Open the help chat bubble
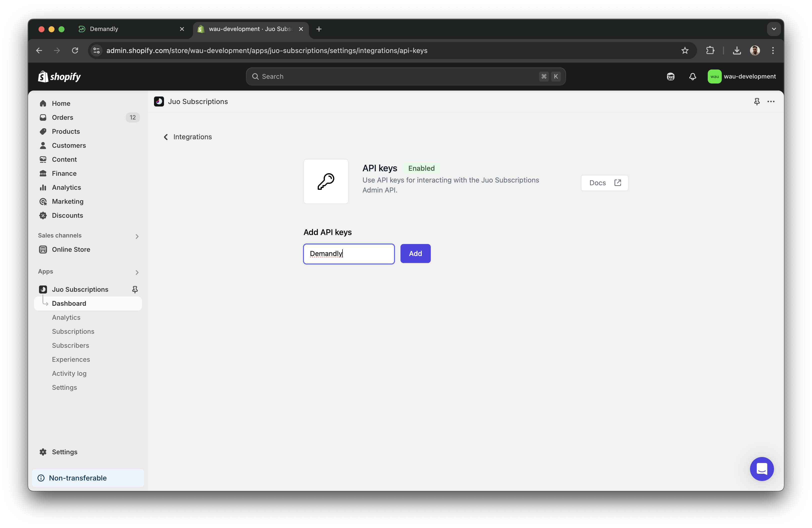This screenshot has height=528, width=812. pyautogui.click(x=762, y=469)
